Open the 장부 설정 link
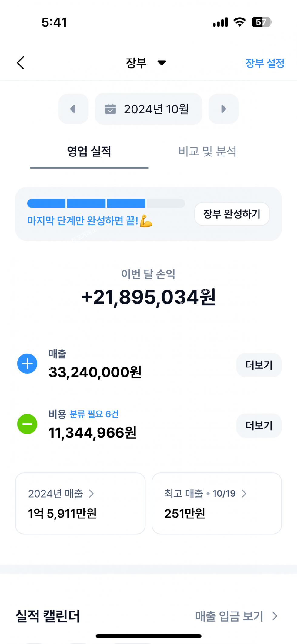 coord(265,63)
